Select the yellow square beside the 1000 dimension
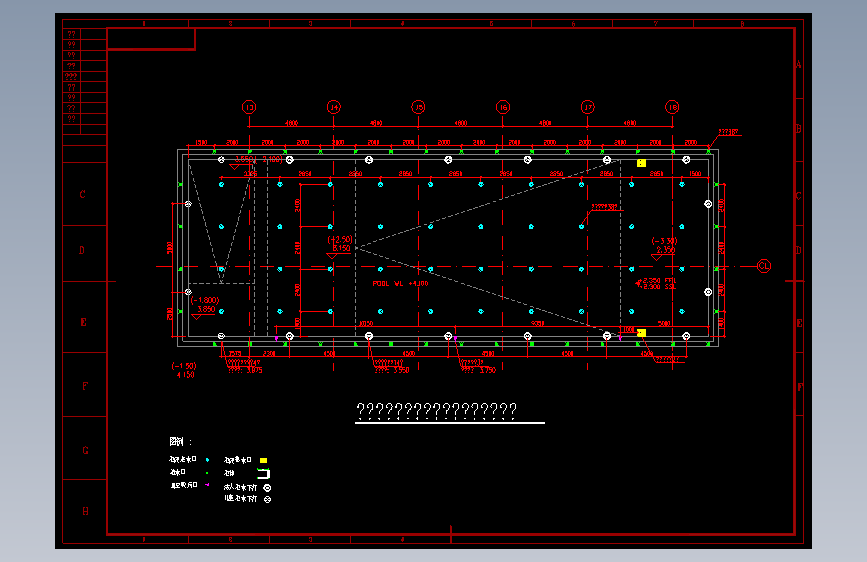This screenshot has width=867, height=562. [641, 332]
